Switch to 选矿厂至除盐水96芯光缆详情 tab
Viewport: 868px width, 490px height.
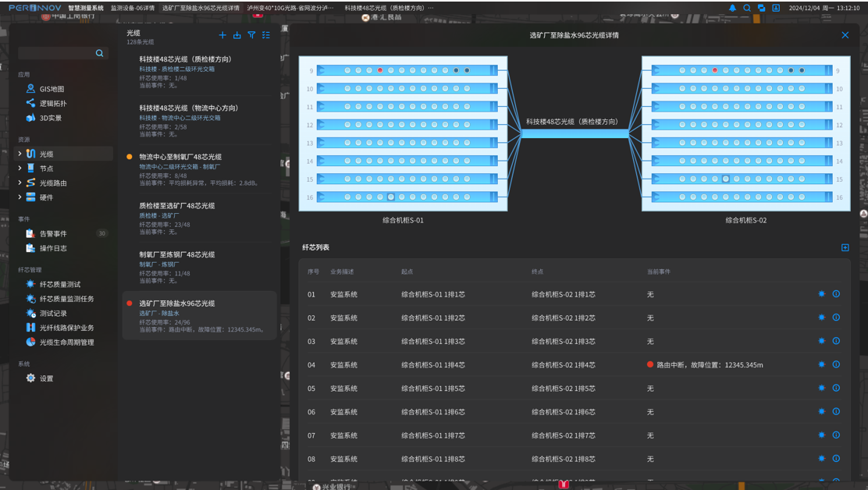(201, 8)
